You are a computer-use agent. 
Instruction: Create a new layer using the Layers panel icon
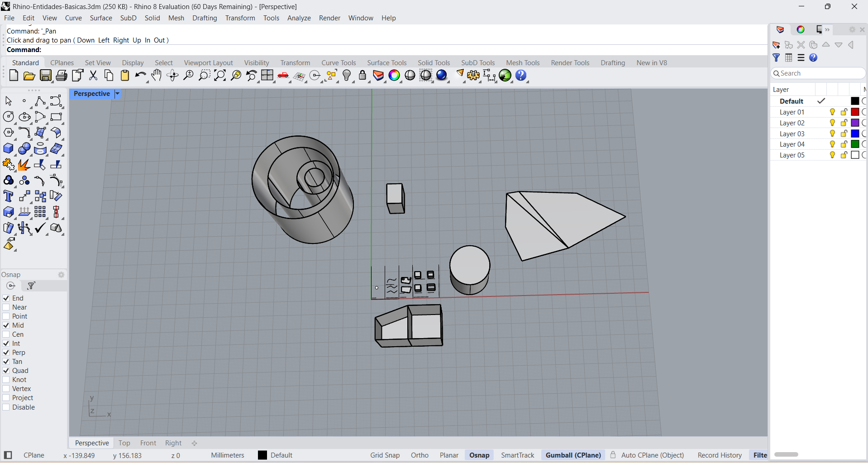tap(777, 45)
